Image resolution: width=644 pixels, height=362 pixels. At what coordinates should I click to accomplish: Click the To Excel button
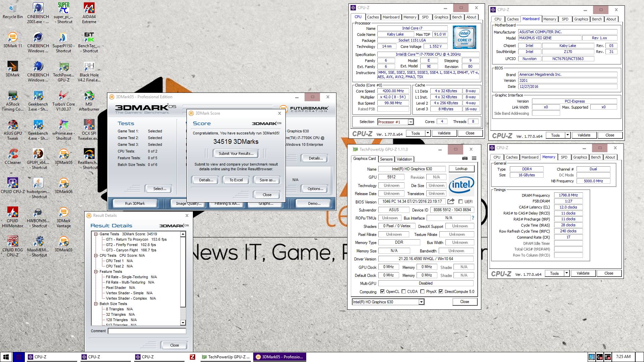[x=236, y=180]
